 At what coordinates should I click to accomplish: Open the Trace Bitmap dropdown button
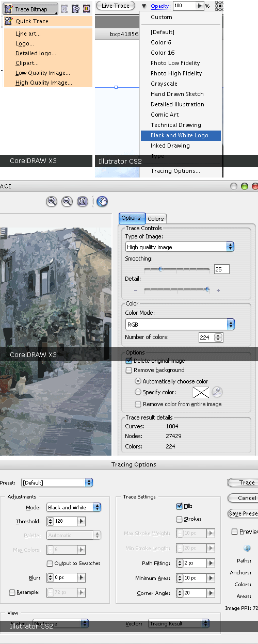[29, 9]
